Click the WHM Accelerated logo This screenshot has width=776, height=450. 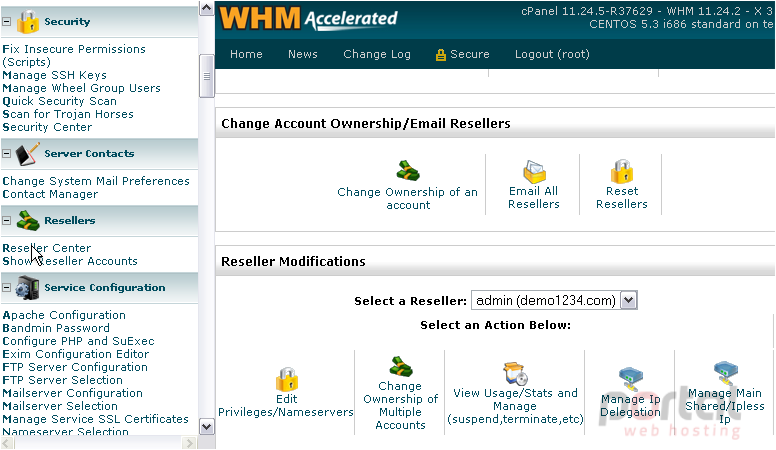[308, 19]
